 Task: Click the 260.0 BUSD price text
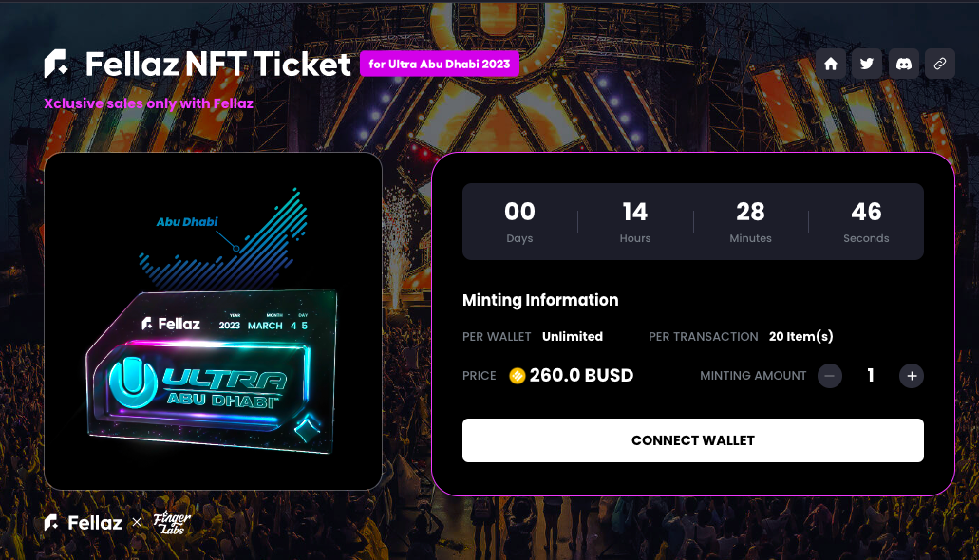582,375
